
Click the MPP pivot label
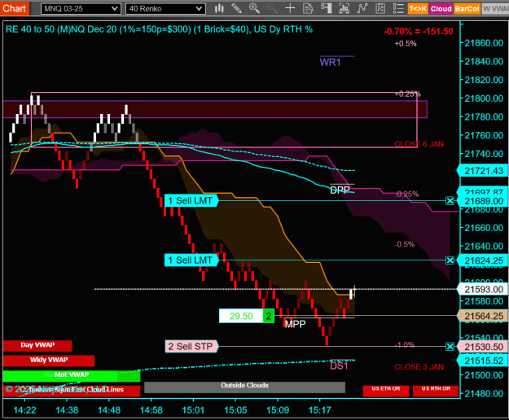[x=295, y=324]
